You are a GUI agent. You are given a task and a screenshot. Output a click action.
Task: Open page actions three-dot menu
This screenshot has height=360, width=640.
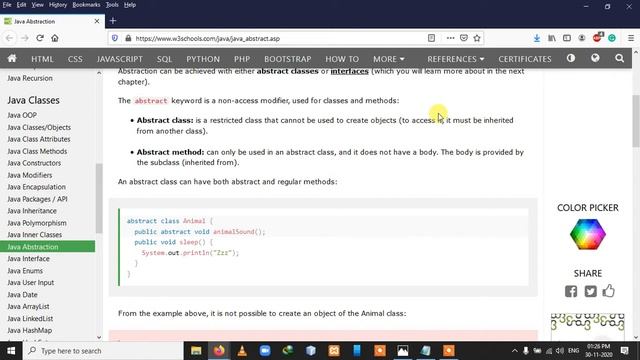[450, 38]
